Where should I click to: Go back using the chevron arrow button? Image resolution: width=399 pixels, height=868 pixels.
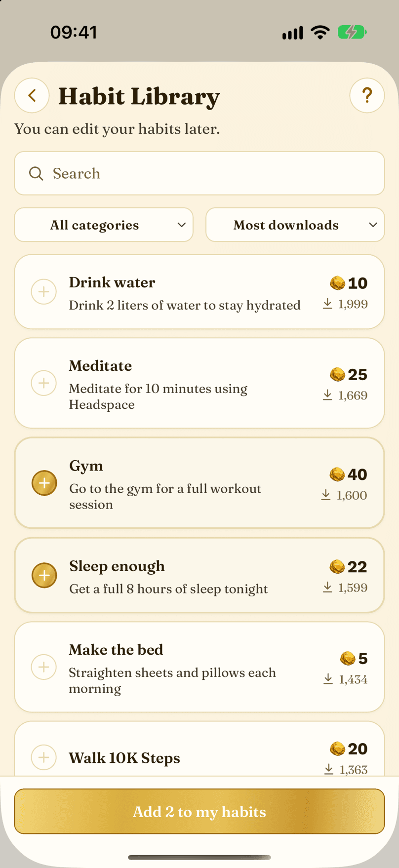pos(32,95)
